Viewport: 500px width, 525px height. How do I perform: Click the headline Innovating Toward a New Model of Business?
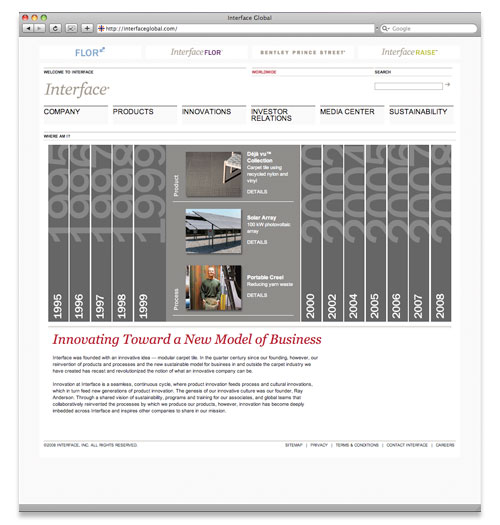tap(187, 339)
